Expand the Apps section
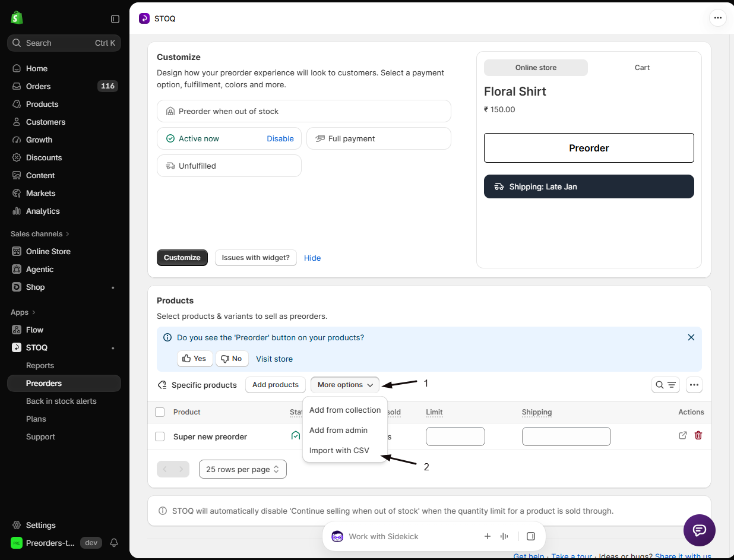The width and height of the screenshot is (734, 560). click(x=23, y=312)
